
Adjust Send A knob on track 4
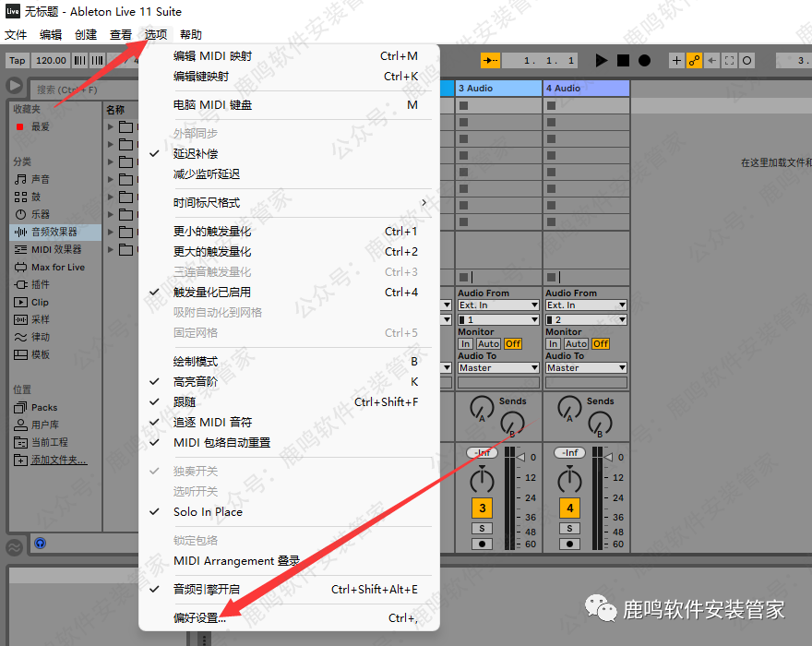tap(570, 406)
